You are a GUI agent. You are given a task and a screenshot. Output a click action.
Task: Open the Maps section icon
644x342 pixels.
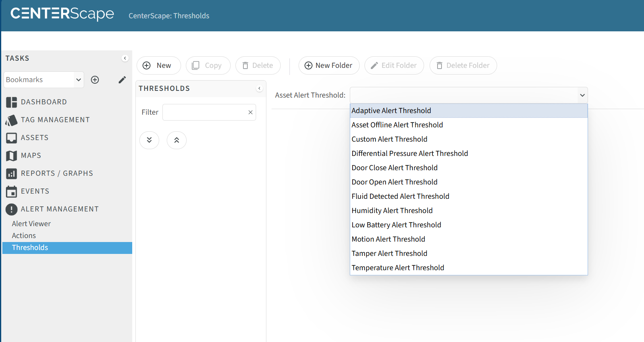tap(12, 156)
